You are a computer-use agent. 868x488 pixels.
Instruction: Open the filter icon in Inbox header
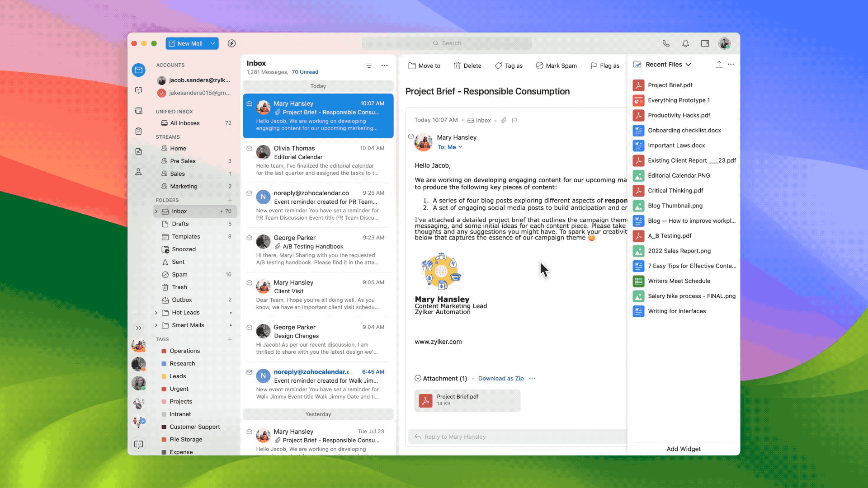[x=369, y=66]
